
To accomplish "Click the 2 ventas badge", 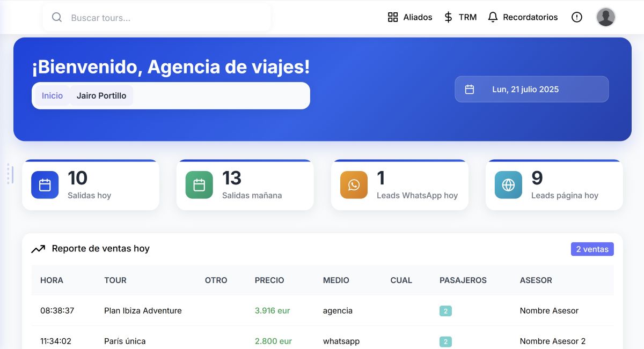I will (592, 249).
